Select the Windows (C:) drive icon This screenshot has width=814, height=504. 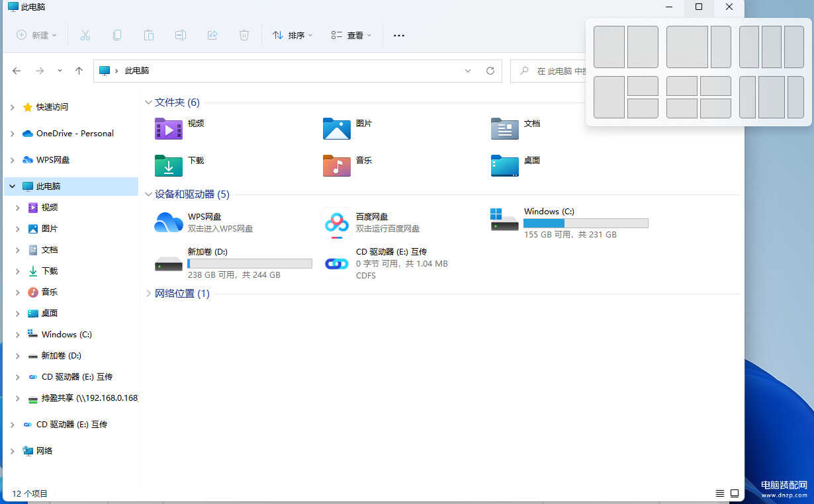(504, 220)
